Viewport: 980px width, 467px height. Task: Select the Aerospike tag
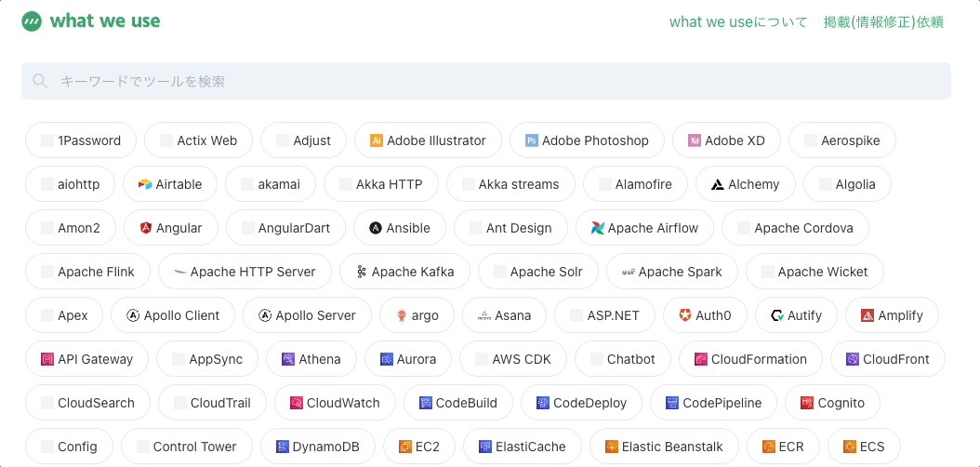[842, 140]
